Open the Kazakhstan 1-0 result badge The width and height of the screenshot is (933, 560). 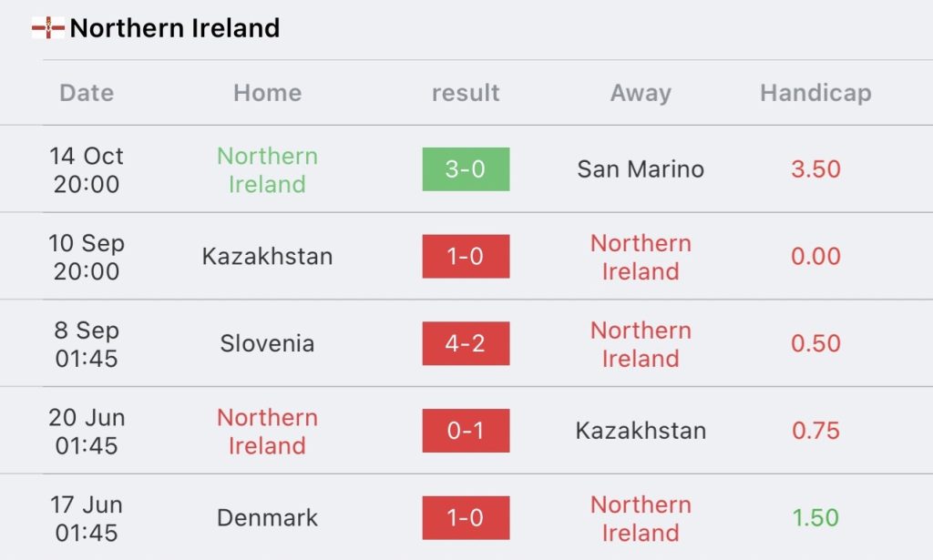click(x=466, y=256)
